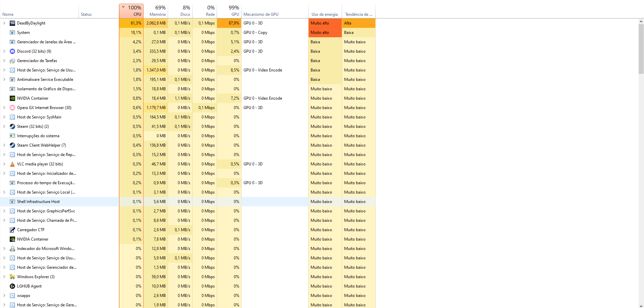
Task: Expand the wsappx process group
Action: tap(4, 296)
